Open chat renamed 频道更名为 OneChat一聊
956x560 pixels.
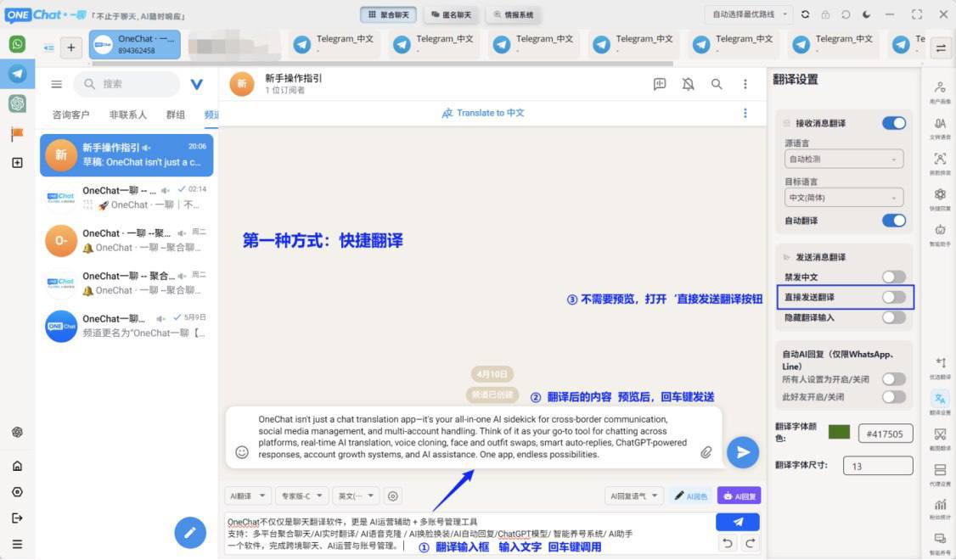click(x=127, y=326)
